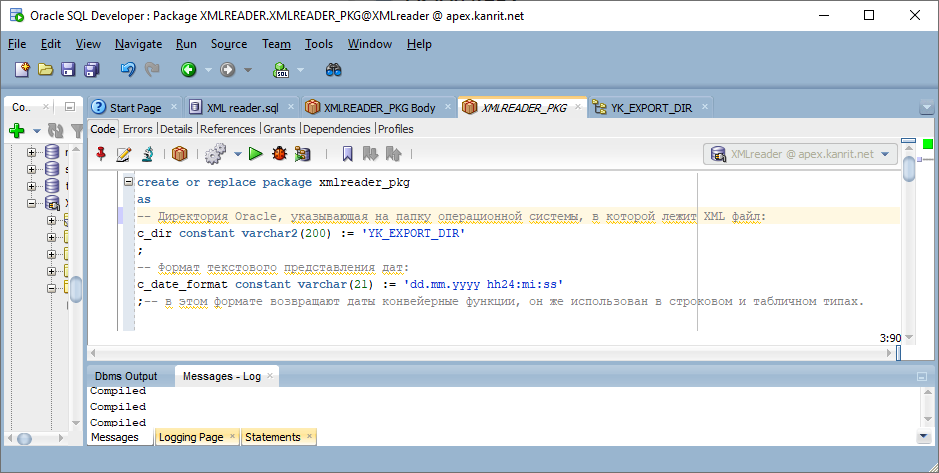Open the Source menu

click(x=229, y=44)
